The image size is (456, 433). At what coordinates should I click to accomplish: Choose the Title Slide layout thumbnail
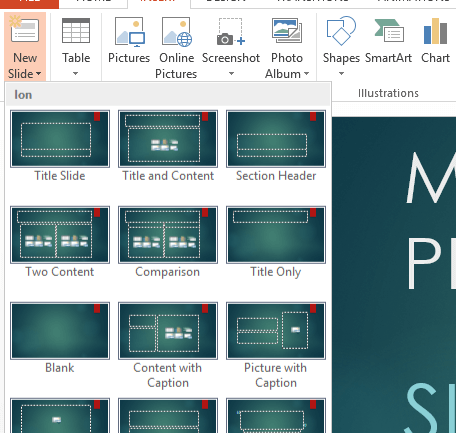[x=60, y=139]
